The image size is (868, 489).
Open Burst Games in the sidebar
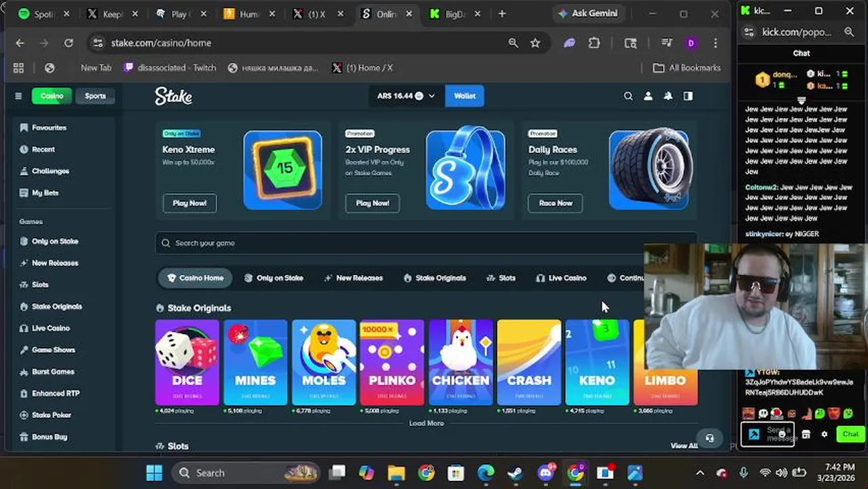click(47, 372)
